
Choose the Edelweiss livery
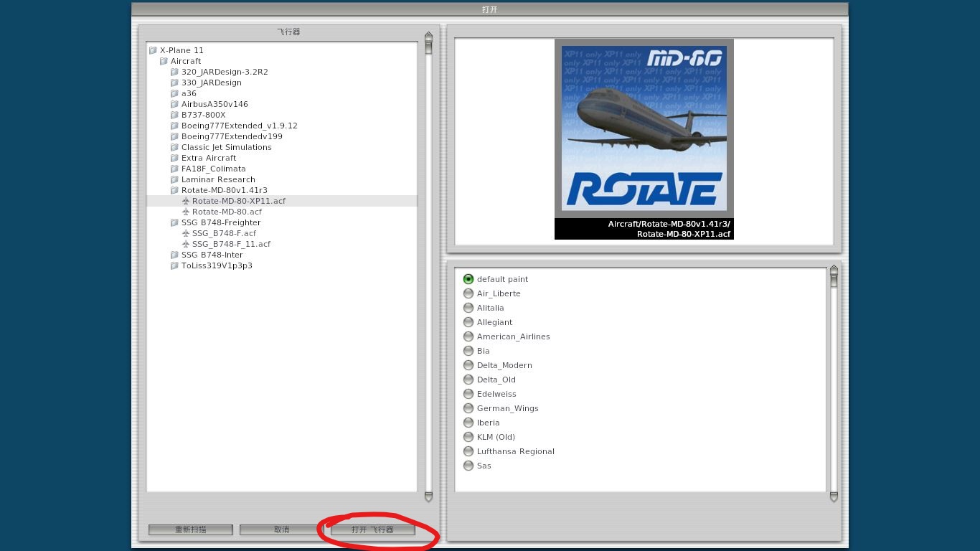(468, 394)
